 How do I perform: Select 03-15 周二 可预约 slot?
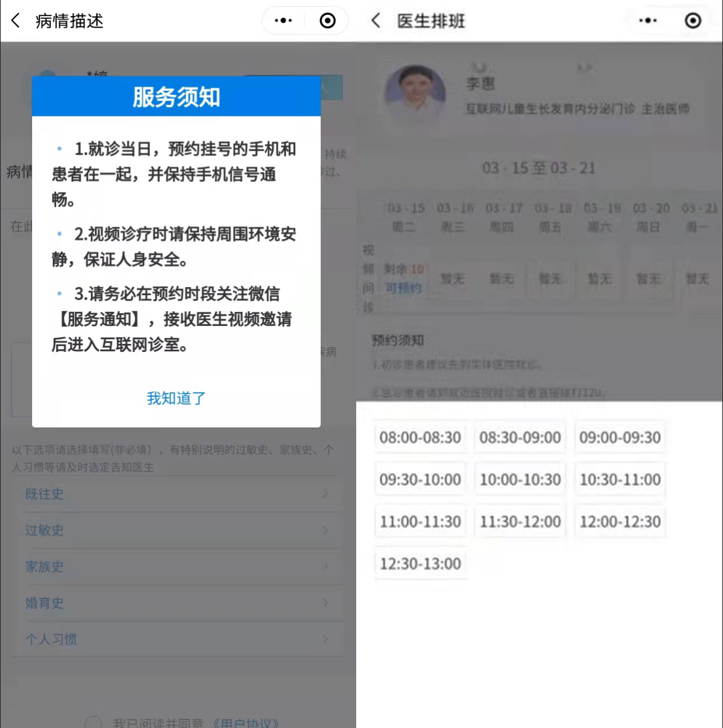(404, 278)
